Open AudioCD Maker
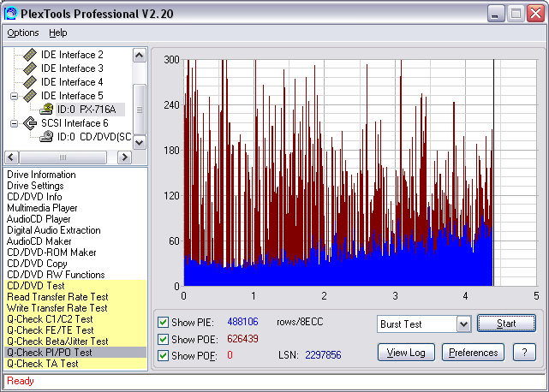This screenshot has width=549, height=392. [x=39, y=241]
